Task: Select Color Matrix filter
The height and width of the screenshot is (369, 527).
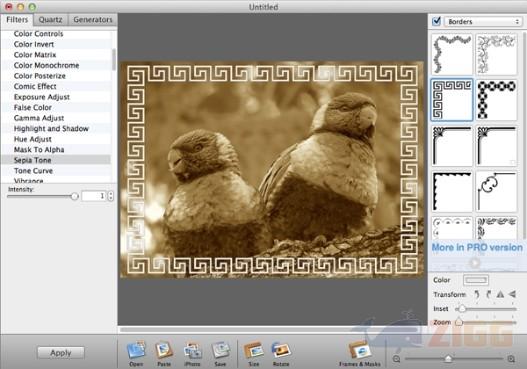Action: click(x=56, y=54)
